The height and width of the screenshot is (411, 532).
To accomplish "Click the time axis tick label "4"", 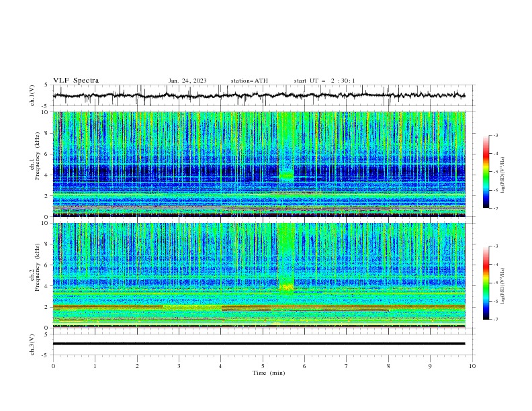I will (220, 366).
